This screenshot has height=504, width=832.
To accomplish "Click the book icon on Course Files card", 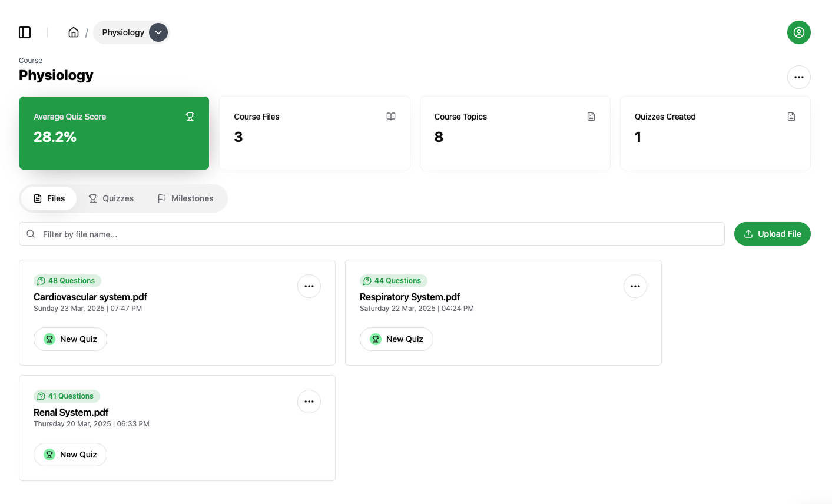I will pos(391,117).
